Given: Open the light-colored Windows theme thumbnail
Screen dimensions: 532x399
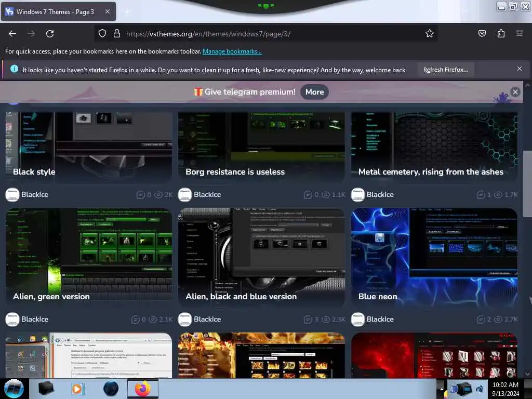Looking at the screenshot, I should coord(89,355).
